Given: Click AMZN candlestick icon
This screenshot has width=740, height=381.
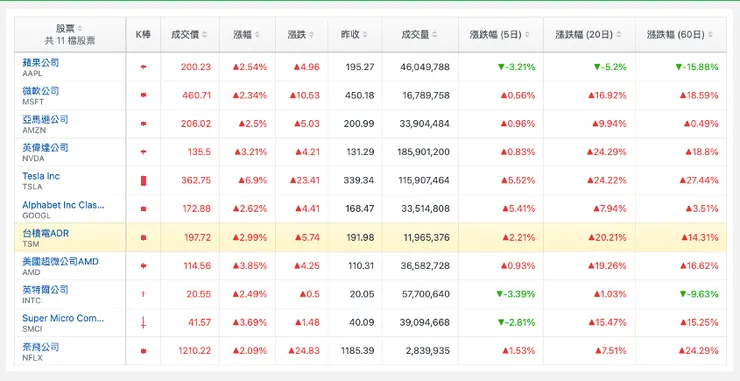Looking at the screenshot, I should pyautogui.click(x=143, y=124).
